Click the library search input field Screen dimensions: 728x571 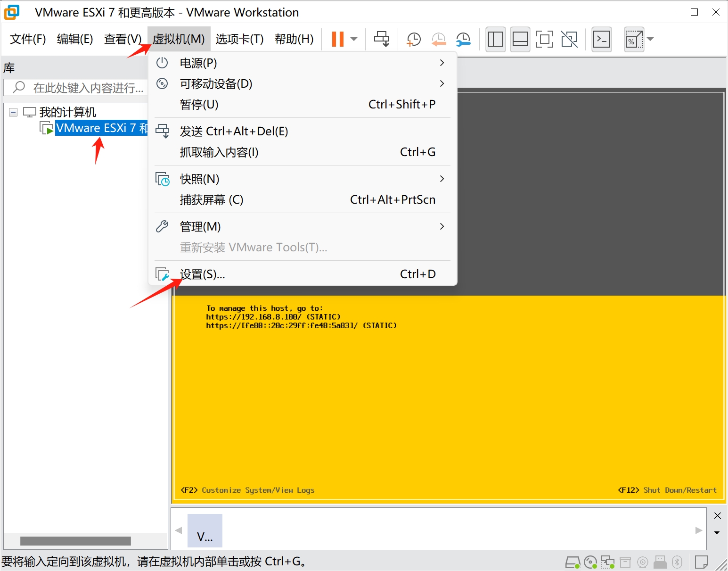[x=87, y=88]
